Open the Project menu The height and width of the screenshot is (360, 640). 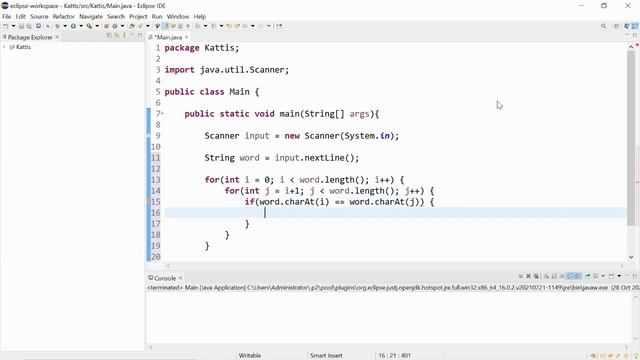(138, 17)
